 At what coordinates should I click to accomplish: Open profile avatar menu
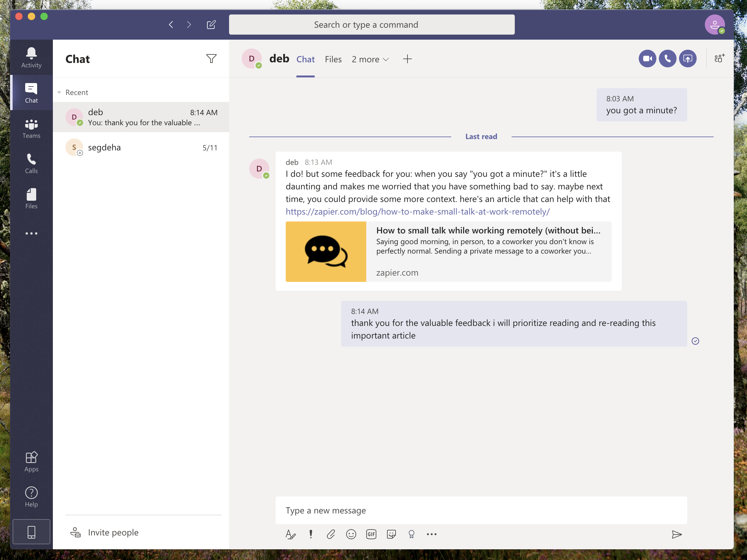(x=715, y=25)
